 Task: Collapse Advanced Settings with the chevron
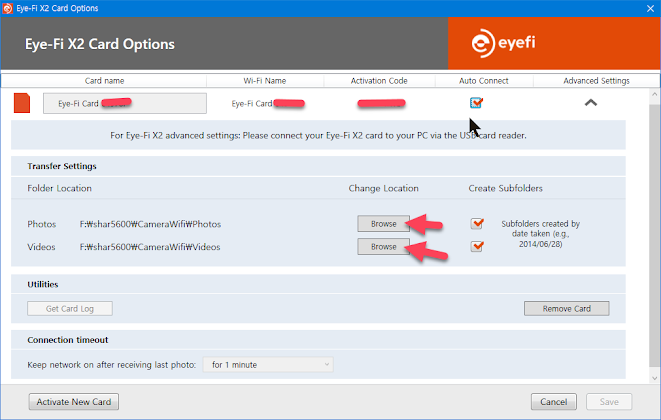591,102
